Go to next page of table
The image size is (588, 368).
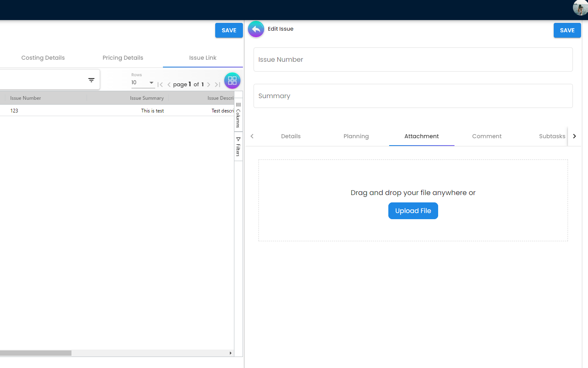click(x=209, y=85)
